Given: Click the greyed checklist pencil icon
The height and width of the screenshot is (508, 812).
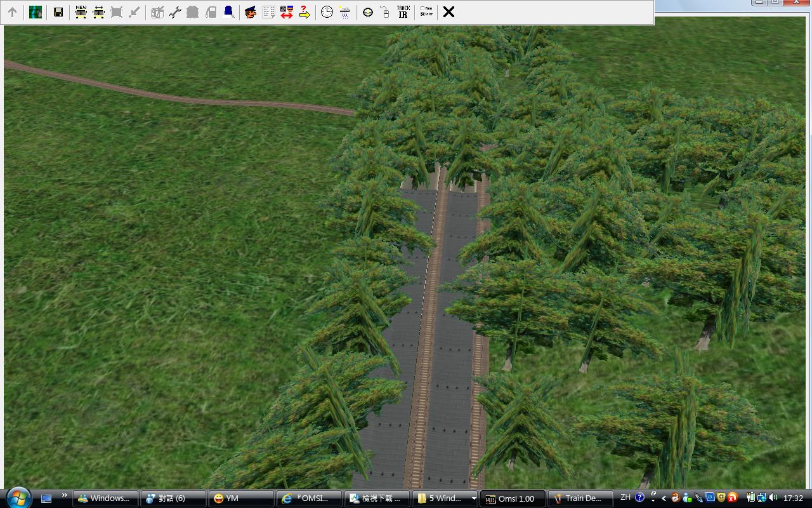Looking at the screenshot, I should (157, 12).
